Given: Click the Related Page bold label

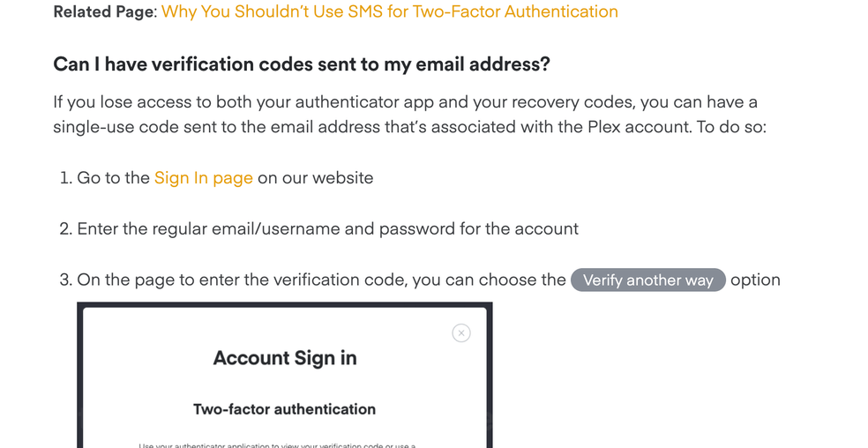Looking at the screenshot, I should pos(105,11).
